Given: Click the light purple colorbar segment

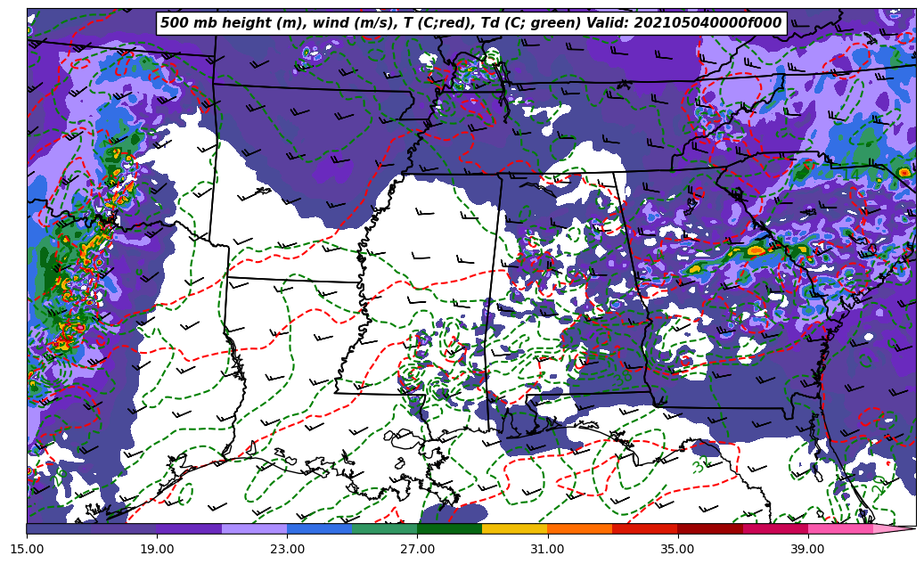Looking at the screenshot, I should point(254,528).
